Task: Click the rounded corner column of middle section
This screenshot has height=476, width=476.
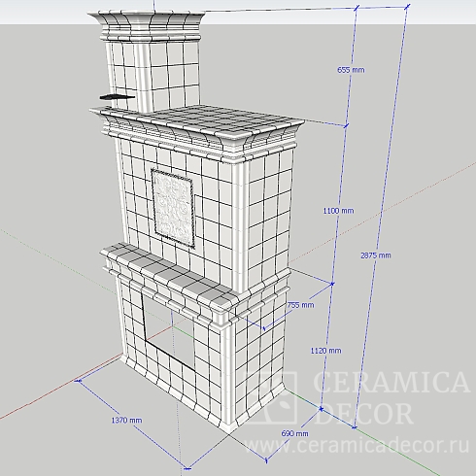Action: pyautogui.click(x=240, y=226)
